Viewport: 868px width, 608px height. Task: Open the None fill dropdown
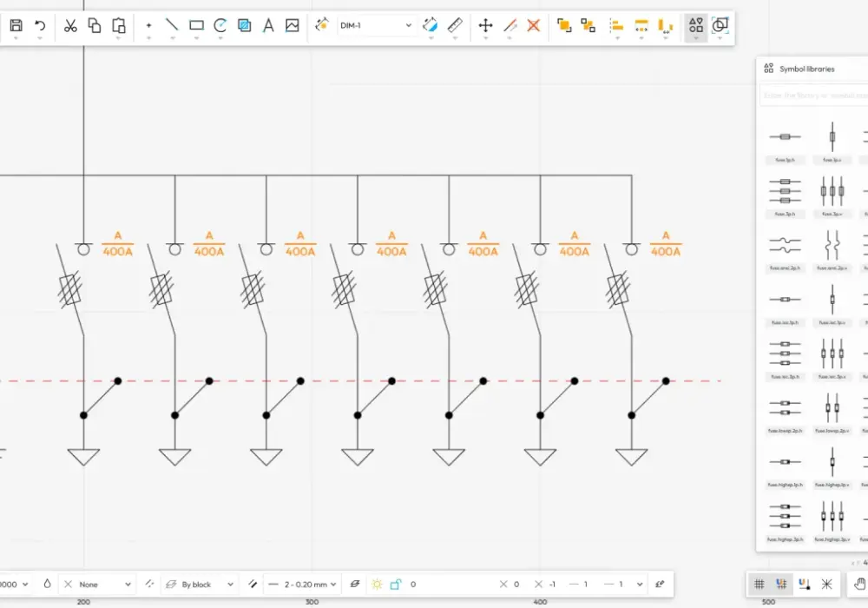pyautogui.click(x=97, y=585)
